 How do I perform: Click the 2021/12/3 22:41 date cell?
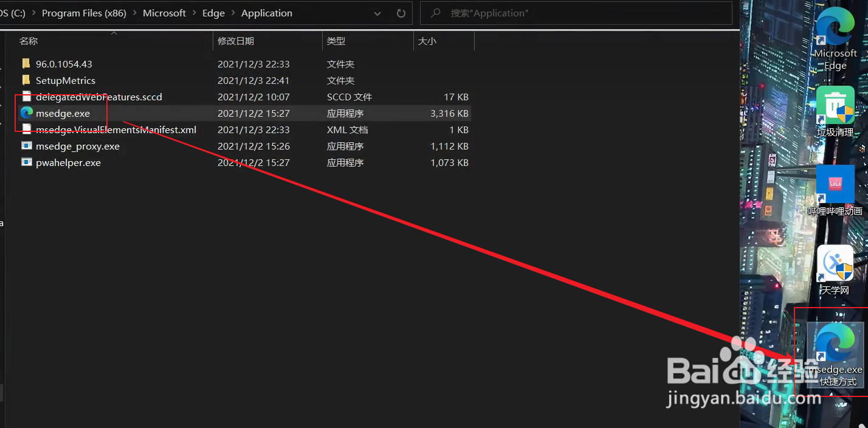point(253,80)
